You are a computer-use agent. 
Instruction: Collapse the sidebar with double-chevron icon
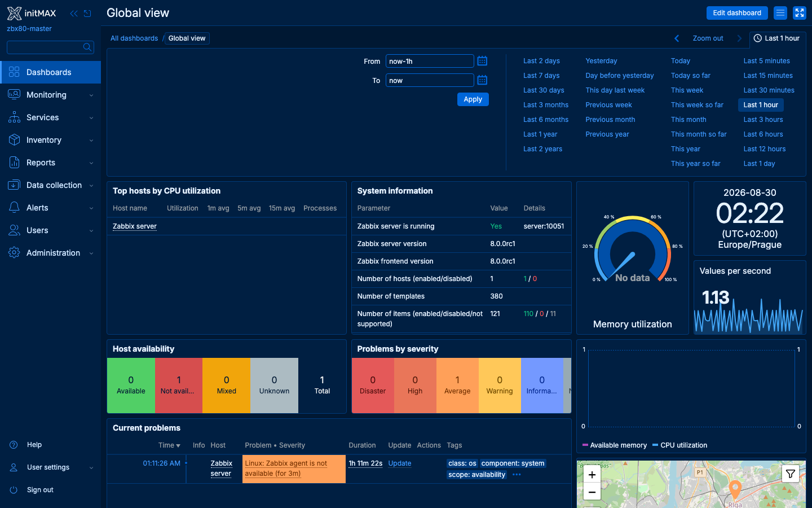74,13
